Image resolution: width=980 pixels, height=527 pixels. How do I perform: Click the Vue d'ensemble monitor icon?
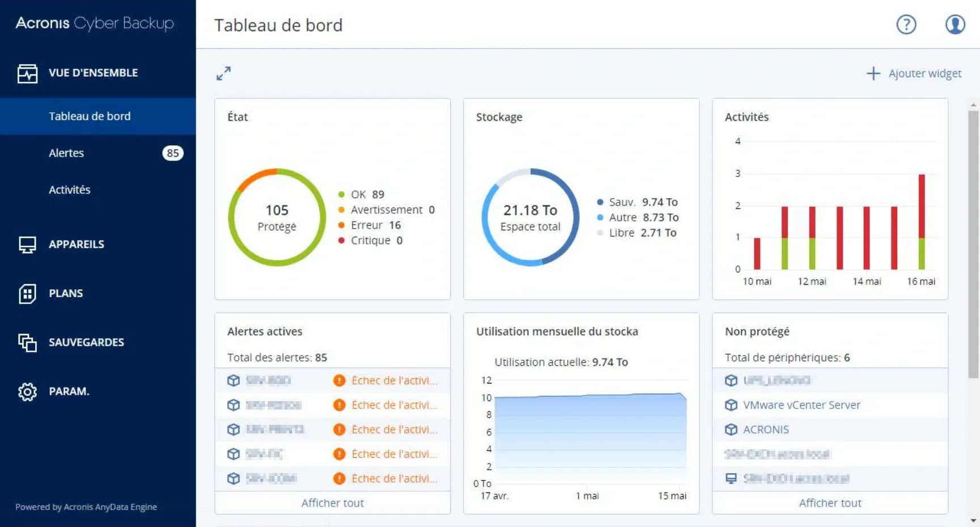(27, 73)
